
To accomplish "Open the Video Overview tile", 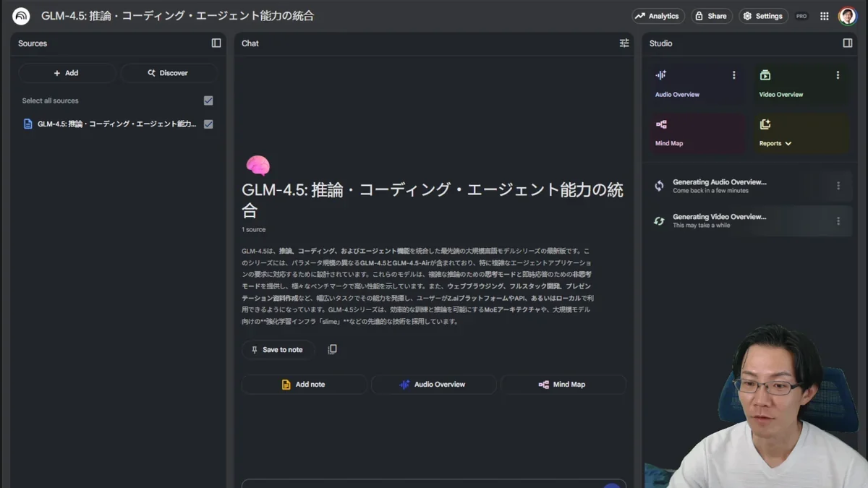I will point(801,84).
